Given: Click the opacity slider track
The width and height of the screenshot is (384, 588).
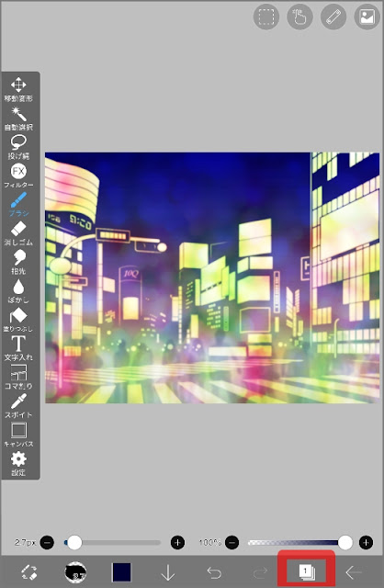Looking at the screenshot, I should point(299,542).
